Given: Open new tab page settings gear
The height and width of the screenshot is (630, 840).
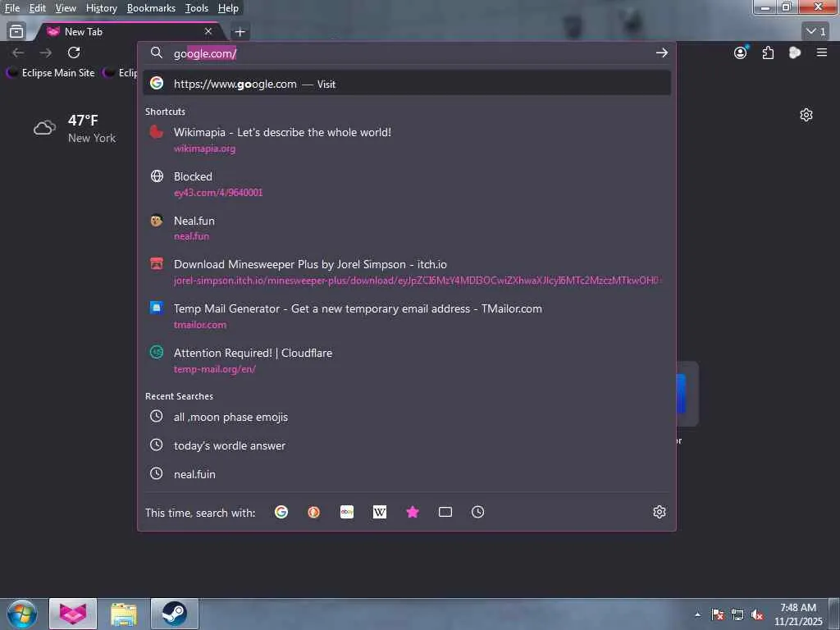Looking at the screenshot, I should [806, 115].
